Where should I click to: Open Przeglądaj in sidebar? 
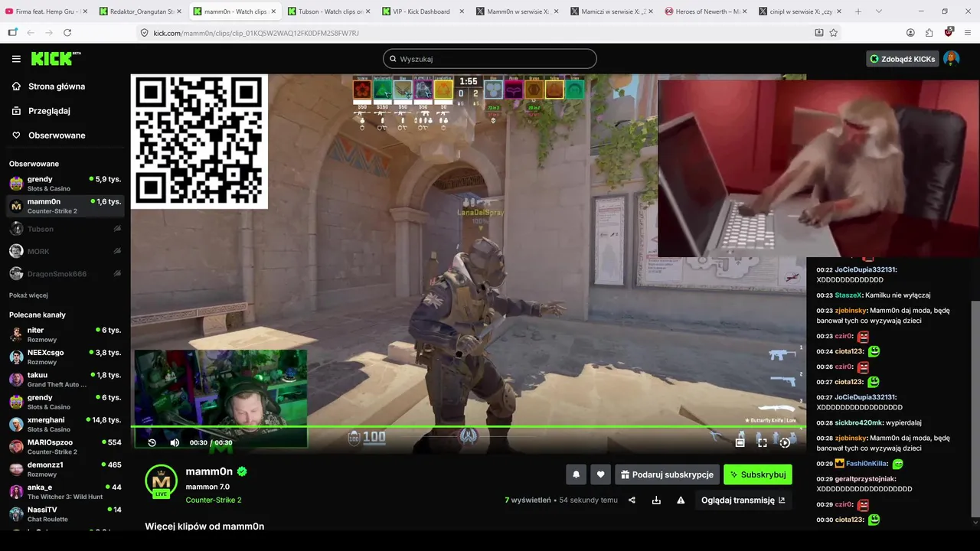click(49, 111)
